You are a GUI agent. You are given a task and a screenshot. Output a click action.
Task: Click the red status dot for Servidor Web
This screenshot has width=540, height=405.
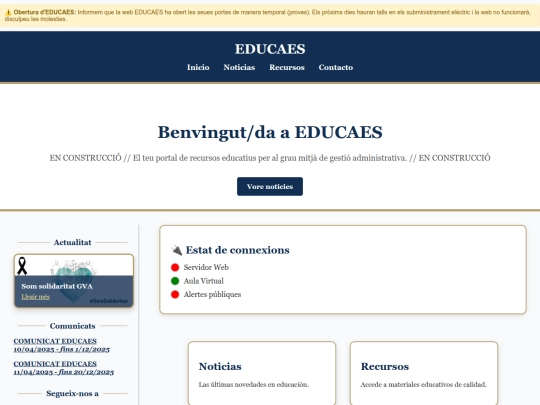coord(175,267)
